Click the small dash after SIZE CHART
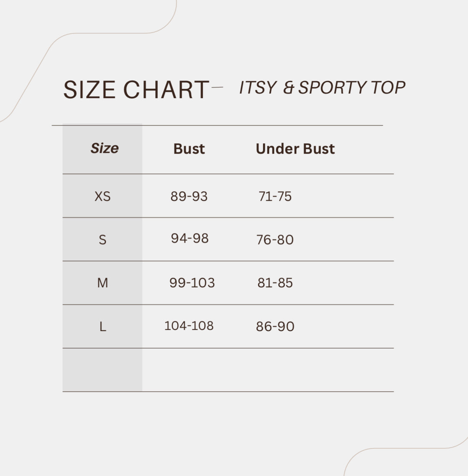The image size is (468, 476). pos(217,87)
